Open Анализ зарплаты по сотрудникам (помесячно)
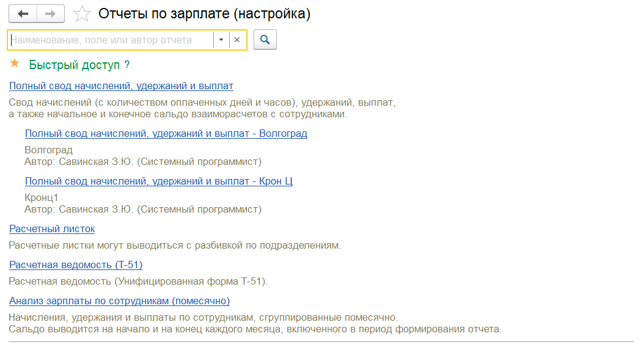 point(119,301)
